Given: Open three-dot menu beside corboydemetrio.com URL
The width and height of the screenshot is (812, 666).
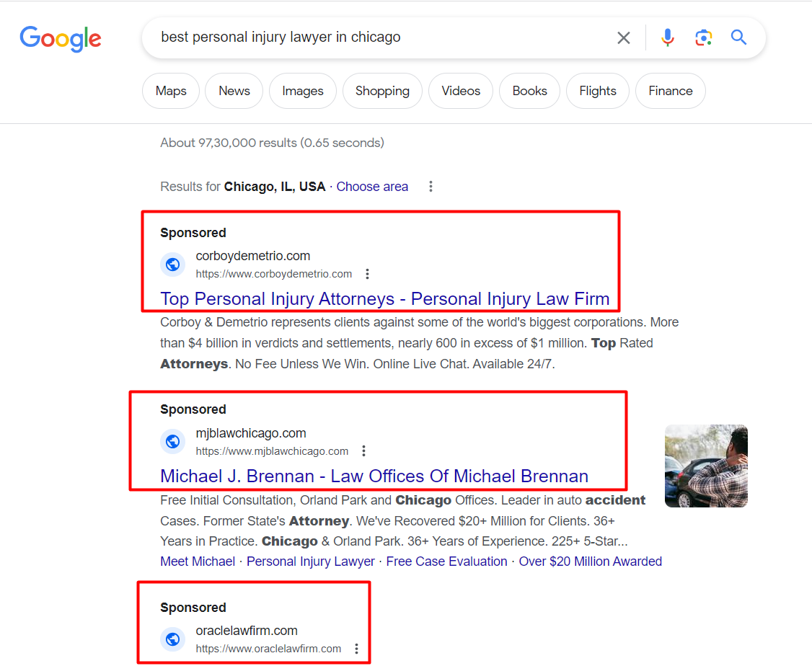Looking at the screenshot, I should (367, 274).
